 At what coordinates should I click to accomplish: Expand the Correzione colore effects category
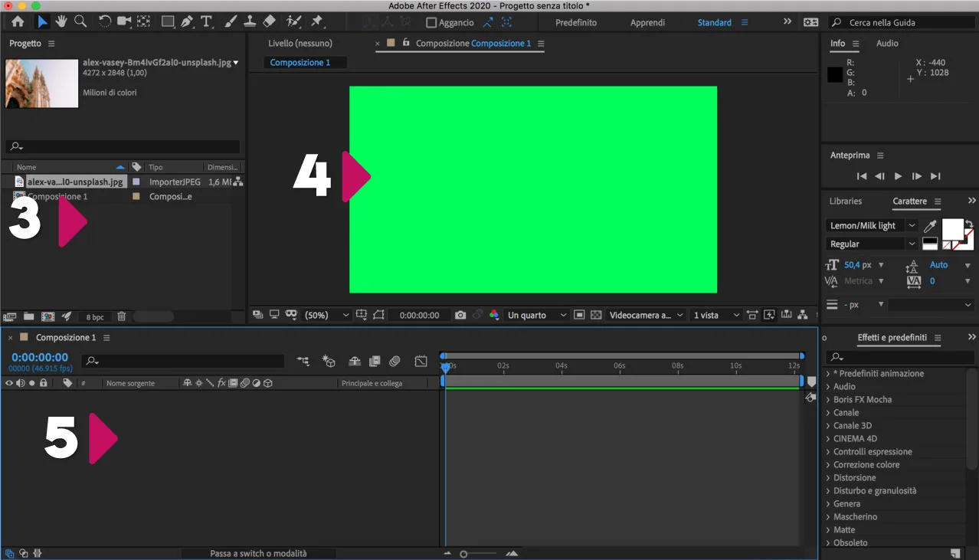click(866, 464)
